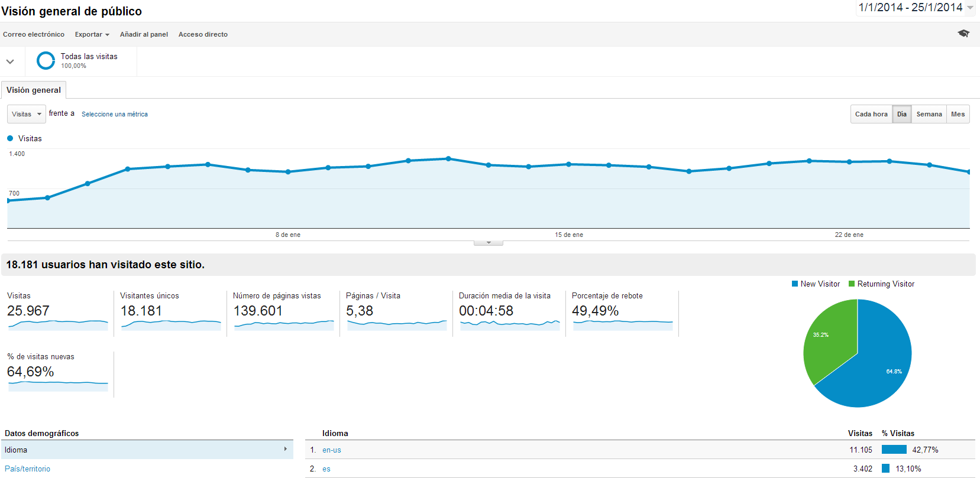This screenshot has height=478, width=980.
Task: Select the Visión general tab
Action: [x=34, y=90]
